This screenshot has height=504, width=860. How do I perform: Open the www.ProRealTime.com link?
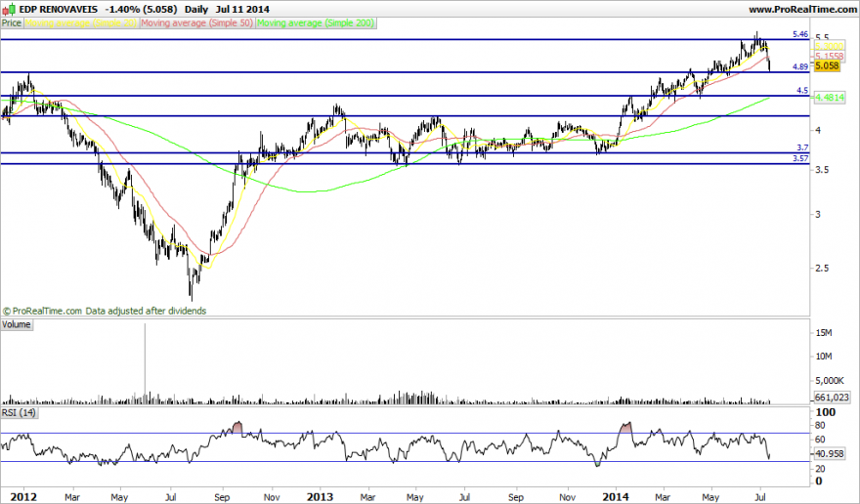(802, 10)
